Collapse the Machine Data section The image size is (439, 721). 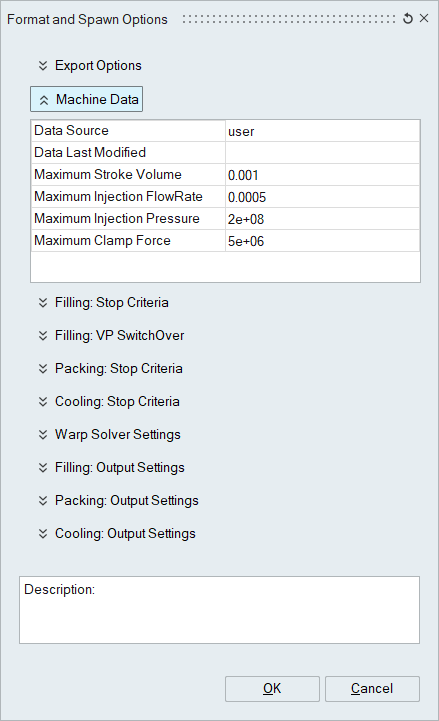click(x=86, y=99)
